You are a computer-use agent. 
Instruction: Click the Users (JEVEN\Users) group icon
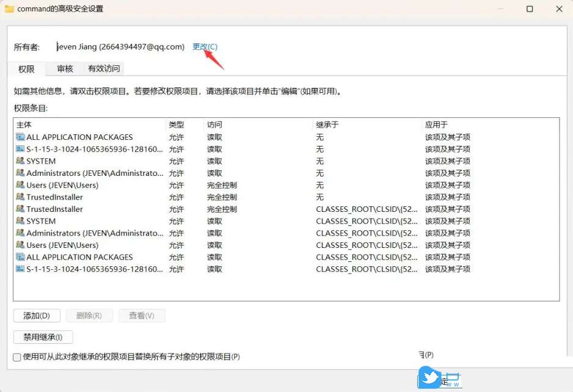(20, 185)
